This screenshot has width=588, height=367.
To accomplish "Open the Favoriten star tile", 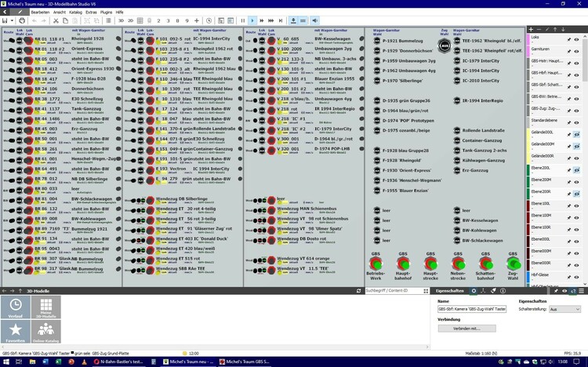I will coord(16,332).
